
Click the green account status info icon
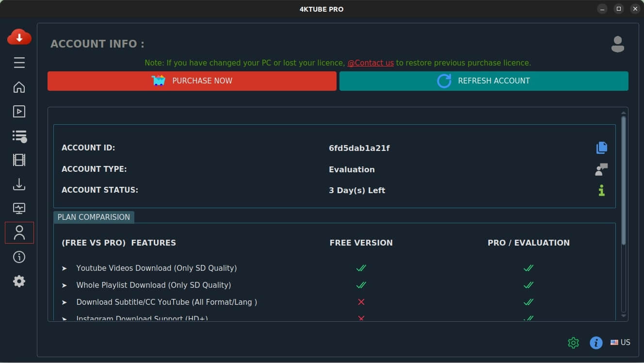click(x=601, y=190)
